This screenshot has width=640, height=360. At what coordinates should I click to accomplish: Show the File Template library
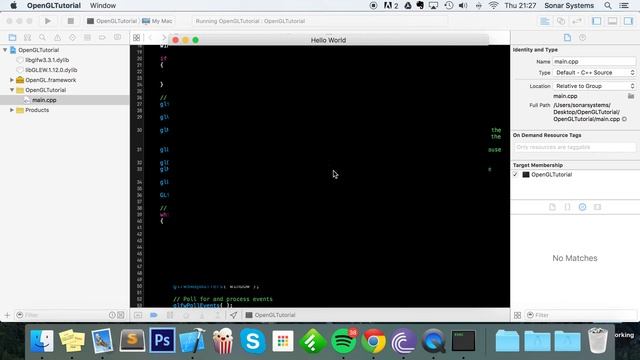tap(552, 207)
